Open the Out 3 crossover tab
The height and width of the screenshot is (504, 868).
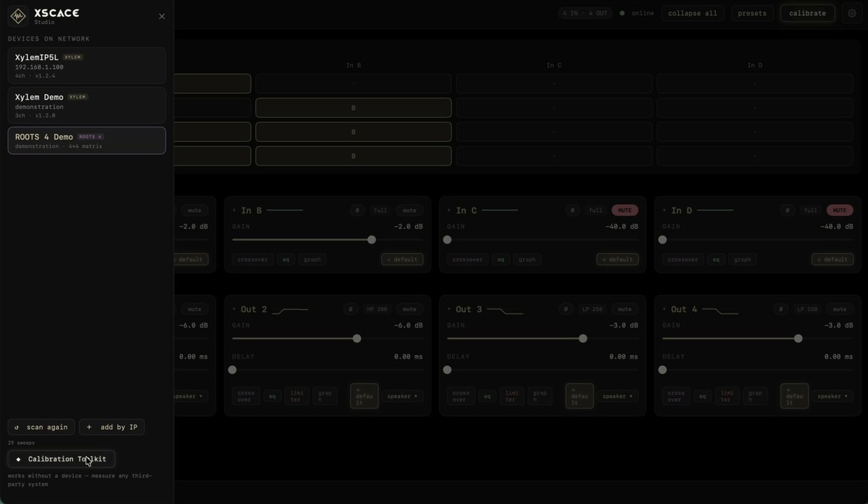tap(461, 396)
